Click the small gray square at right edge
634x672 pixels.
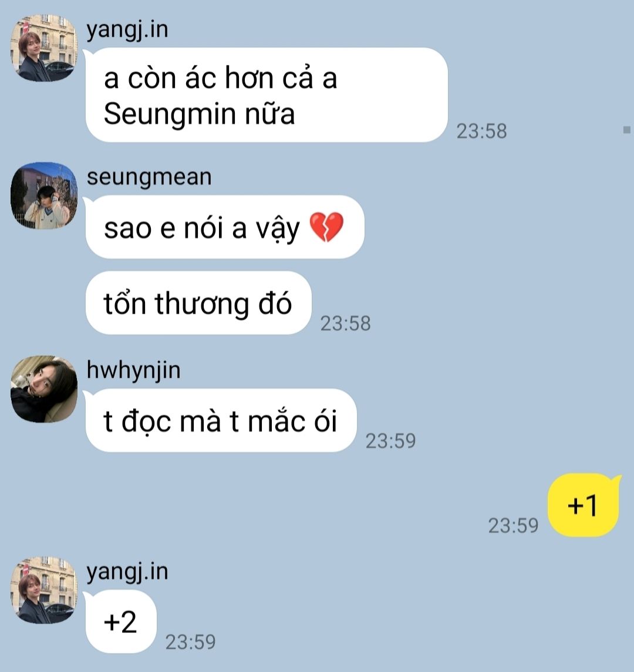pyautogui.click(x=627, y=130)
